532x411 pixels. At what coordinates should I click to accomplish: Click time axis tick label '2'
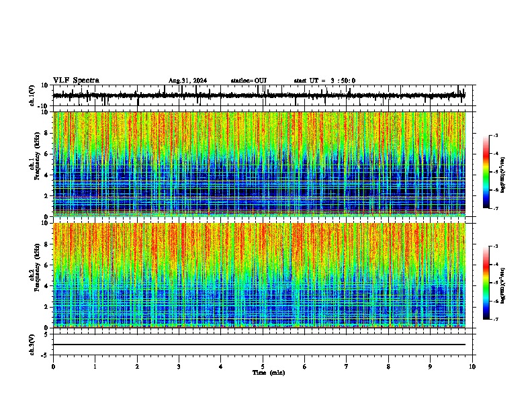[x=137, y=367]
